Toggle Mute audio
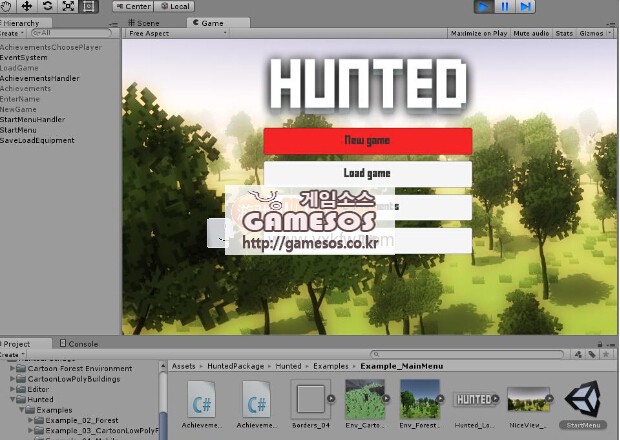 tap(531, 33)
